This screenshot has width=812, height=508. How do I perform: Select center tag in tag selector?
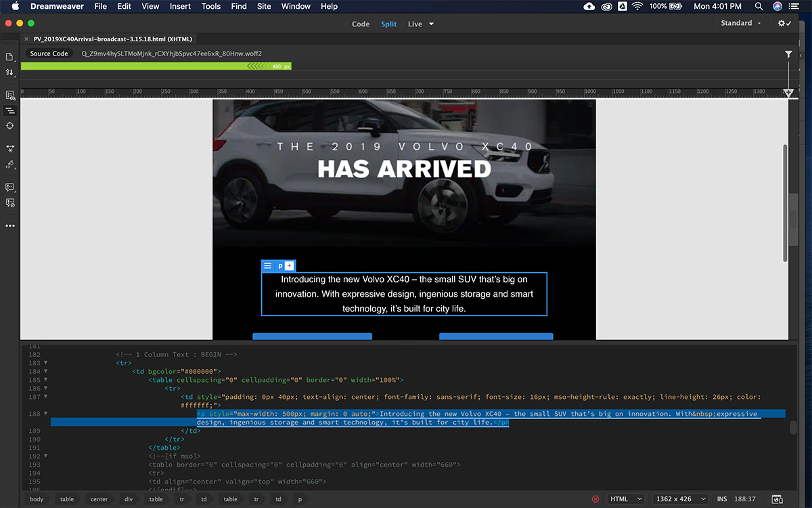[x=99, y=499]
